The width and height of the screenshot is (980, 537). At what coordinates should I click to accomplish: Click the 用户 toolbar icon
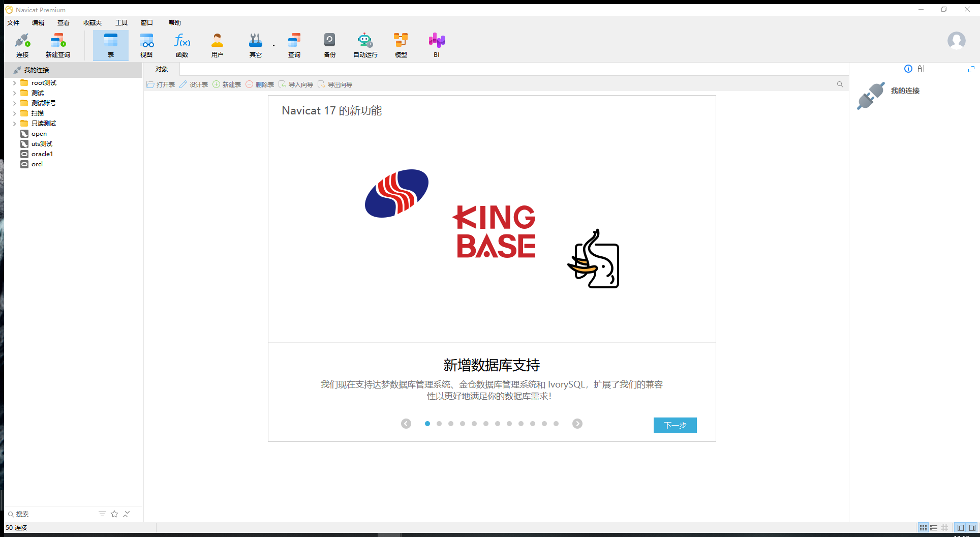coord(218,45)
